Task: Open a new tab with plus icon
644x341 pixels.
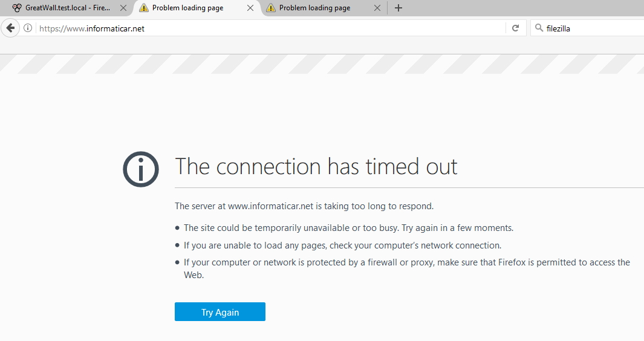Action: click(398, 8)
